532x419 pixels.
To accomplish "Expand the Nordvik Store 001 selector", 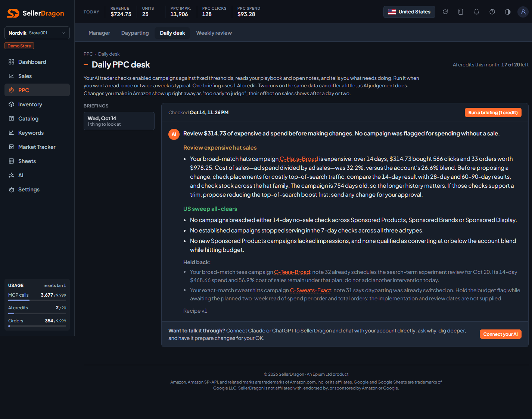I will click(37, 33).
